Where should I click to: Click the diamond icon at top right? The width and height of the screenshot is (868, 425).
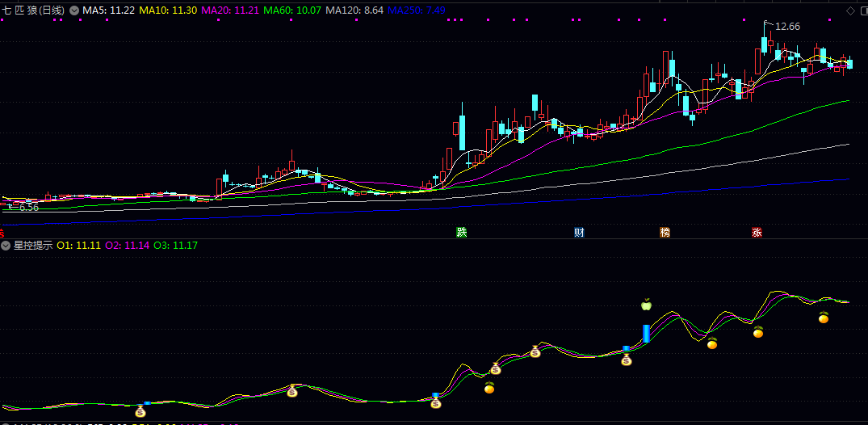850,11
